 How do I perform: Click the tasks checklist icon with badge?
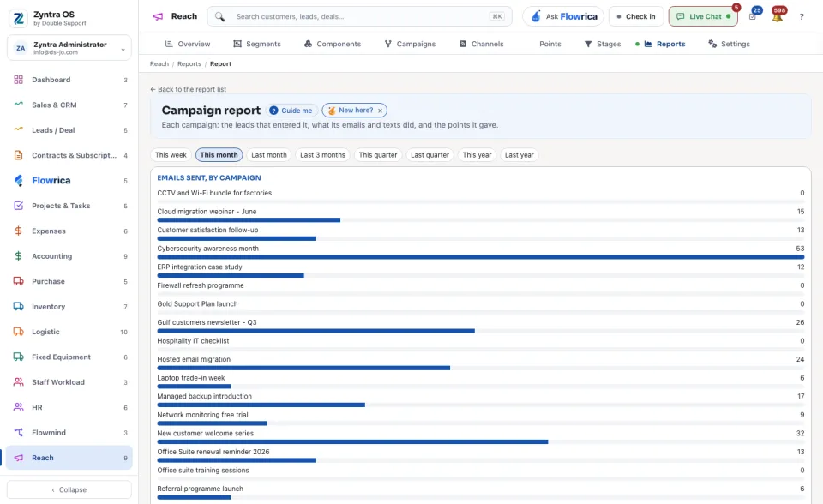coord(754,16)
